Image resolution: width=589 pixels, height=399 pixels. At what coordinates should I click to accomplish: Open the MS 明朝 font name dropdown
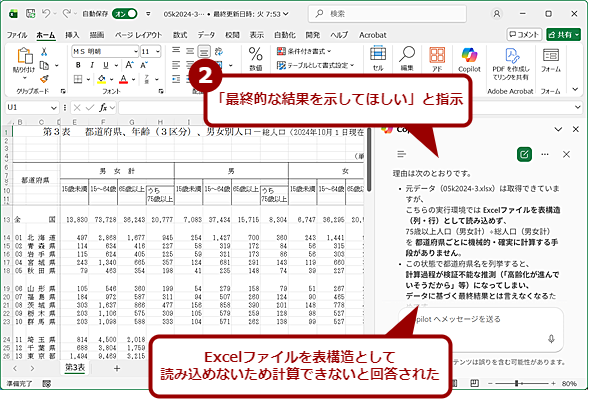[136, 51]
